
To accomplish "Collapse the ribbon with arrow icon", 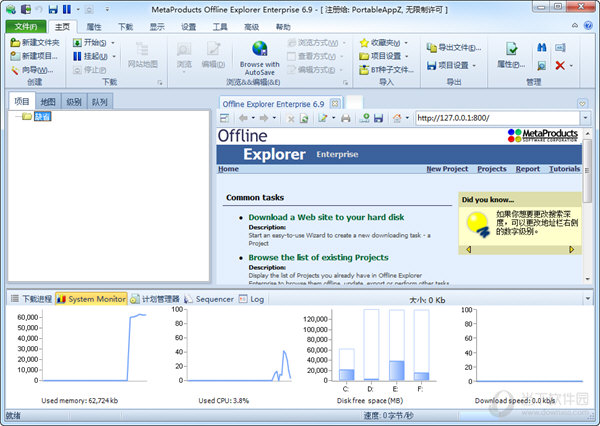I will 575,26.
